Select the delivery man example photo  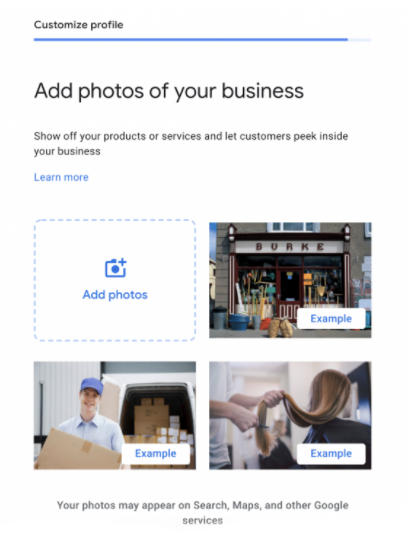pos(115,415)
